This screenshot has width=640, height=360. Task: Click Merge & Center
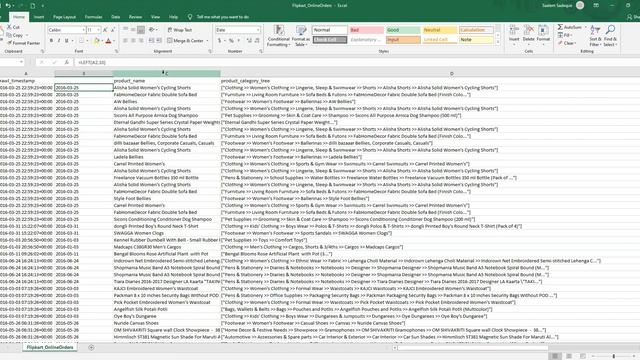tap(185, 41)
